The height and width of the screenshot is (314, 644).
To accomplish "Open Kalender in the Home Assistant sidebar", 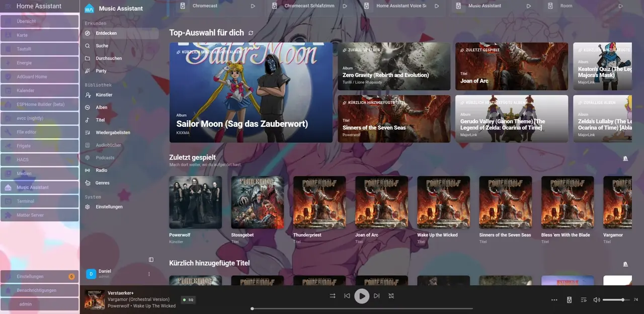I will coord(40,91).
